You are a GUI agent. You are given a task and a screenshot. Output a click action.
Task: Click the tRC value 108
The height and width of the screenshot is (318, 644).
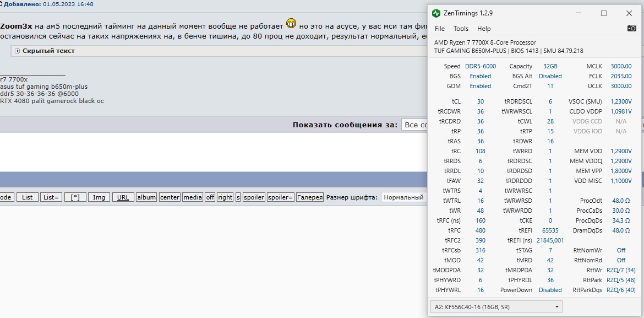pyautogui.click(x=481, y=151)
